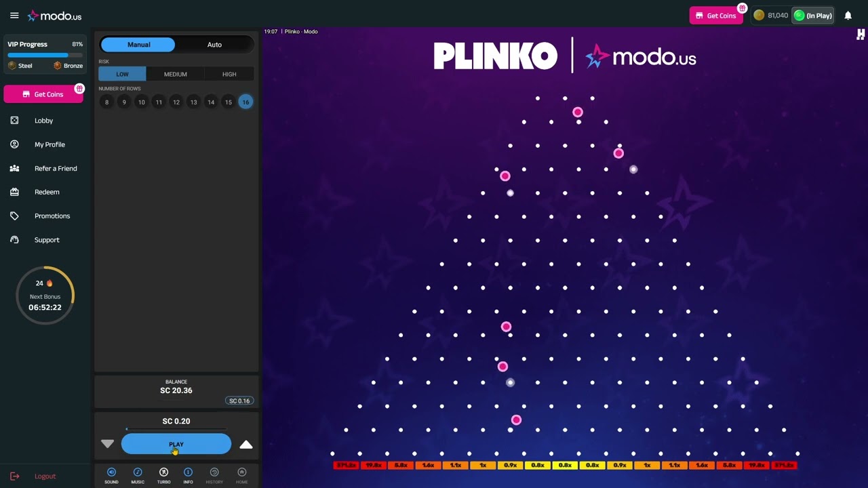Click the Redeem gift box icon
Image resolution: width=868 pixels, height=488 pixels.
(x=14, y=192)
